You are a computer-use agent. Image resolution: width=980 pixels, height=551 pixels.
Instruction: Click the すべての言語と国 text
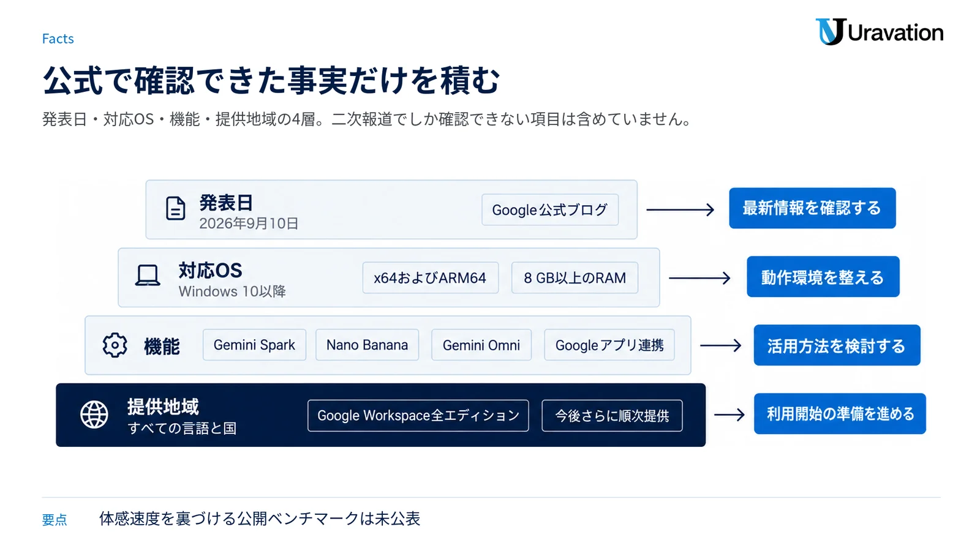click(x=182, y=428)
